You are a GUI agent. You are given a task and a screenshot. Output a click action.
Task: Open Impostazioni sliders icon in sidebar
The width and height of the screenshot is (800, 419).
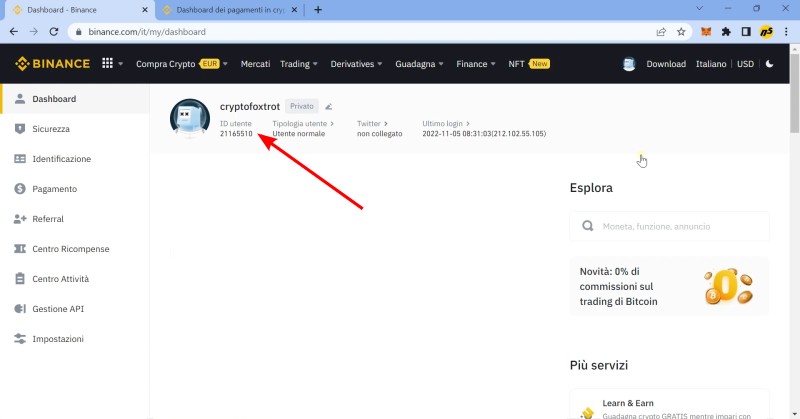tap(20, 339)
